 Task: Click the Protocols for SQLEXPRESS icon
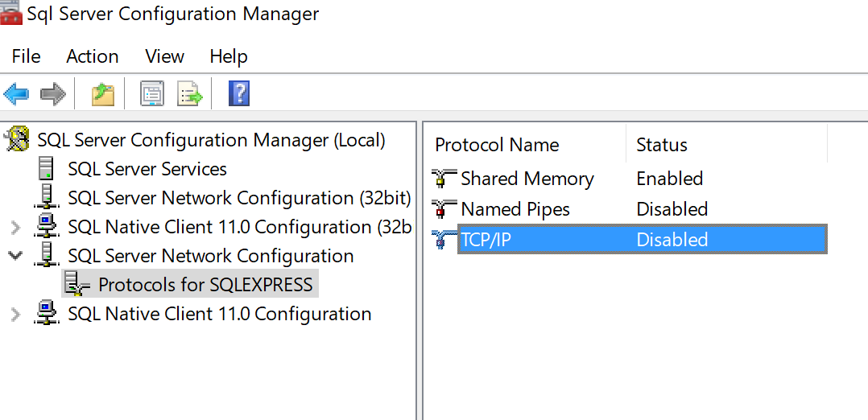pyautogui.click(x=76, y=284)
